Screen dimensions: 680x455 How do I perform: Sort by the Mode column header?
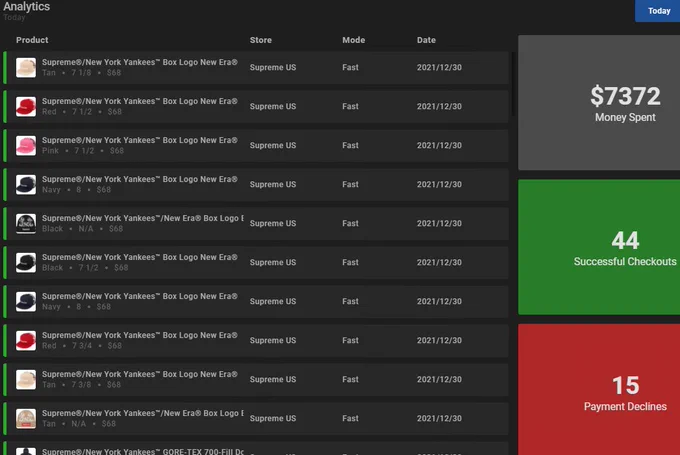click(x=353, y=40)
